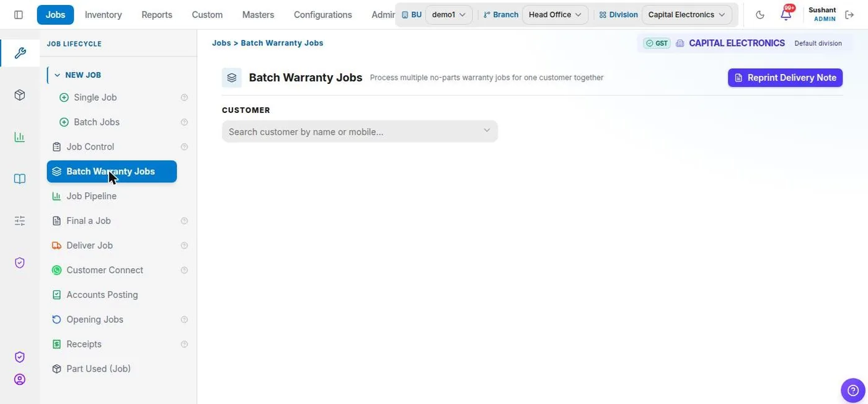The width and height of the screenshot is (868, 404).
Task: Open the Jobs top menu
Action: tap(55, 15)
